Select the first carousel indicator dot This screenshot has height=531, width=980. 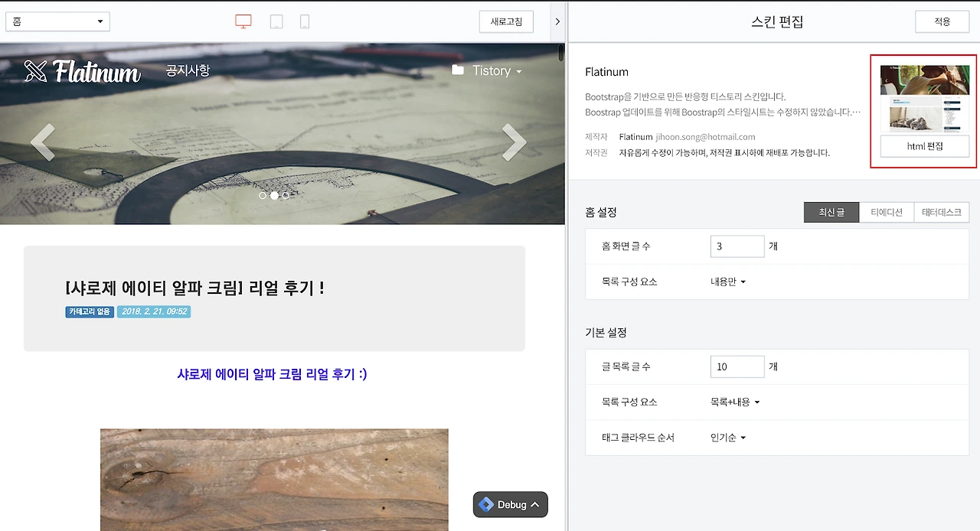pos(263,196)
